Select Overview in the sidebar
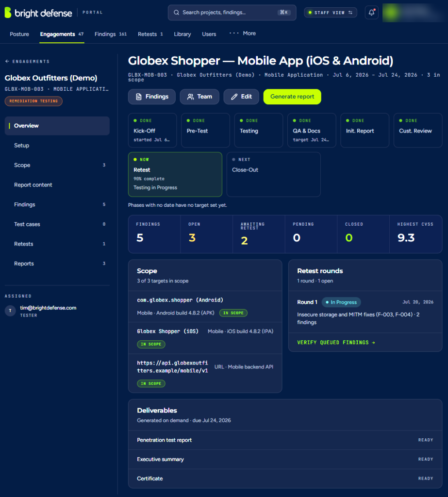The width and height of the screenshot is (448, 497). pyautogui.click(x=57, y=126)
